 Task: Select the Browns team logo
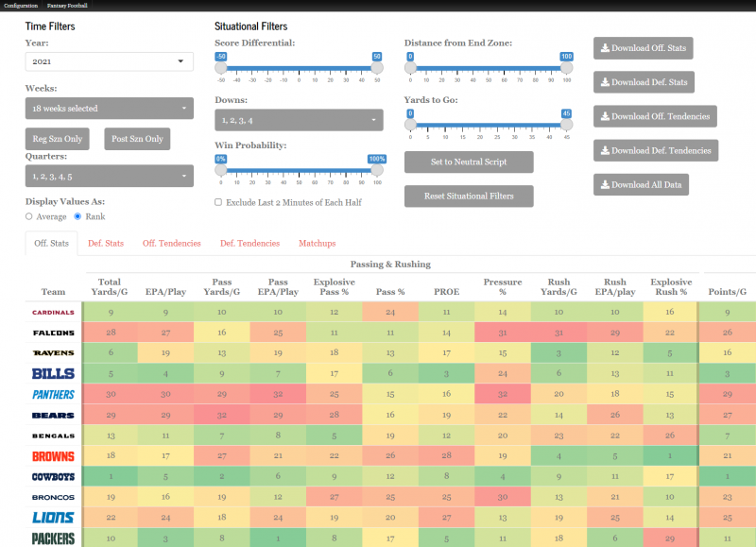pyautogui.click(x=53, y=456)
